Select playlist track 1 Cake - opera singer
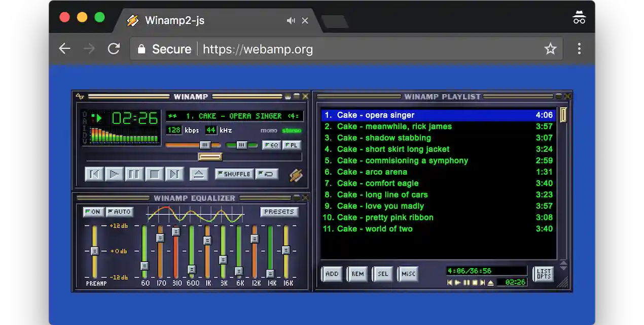 pyautogui.click(x=439, y=115)
